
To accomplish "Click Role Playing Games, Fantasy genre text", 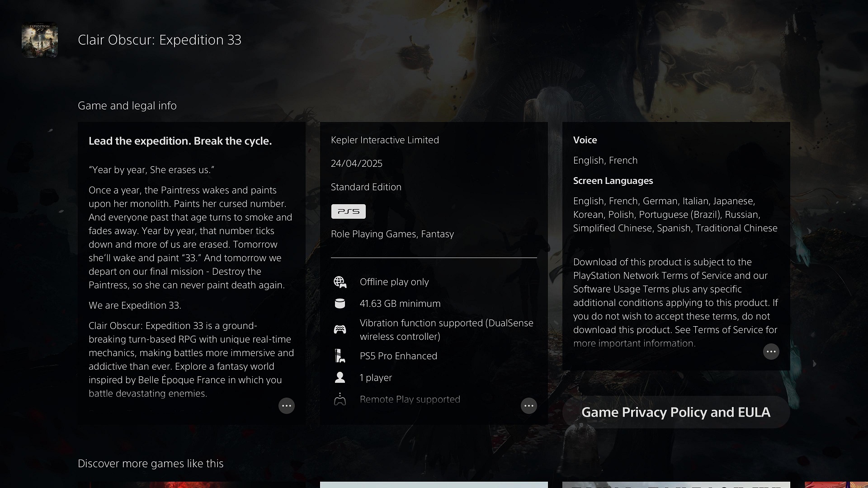I will tap(392, 234).
